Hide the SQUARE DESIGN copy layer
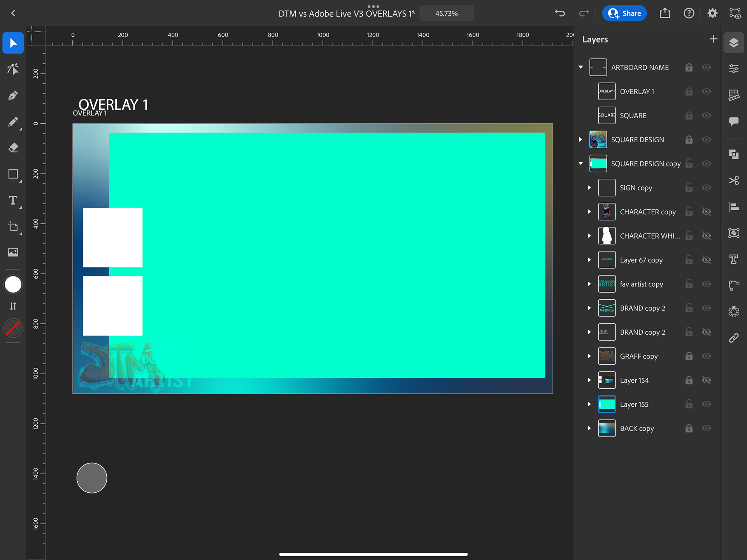 click(707, 163)
